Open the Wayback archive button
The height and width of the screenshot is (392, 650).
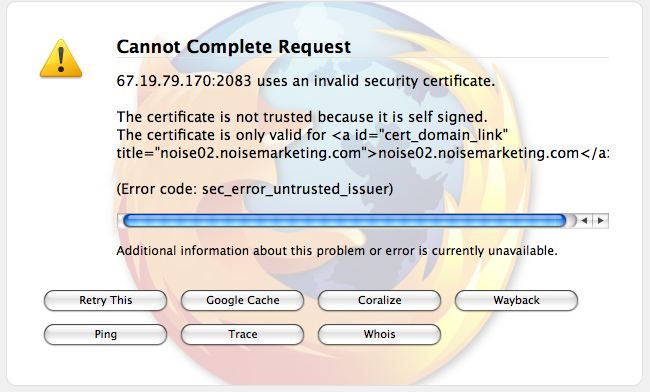coord(517,300)
